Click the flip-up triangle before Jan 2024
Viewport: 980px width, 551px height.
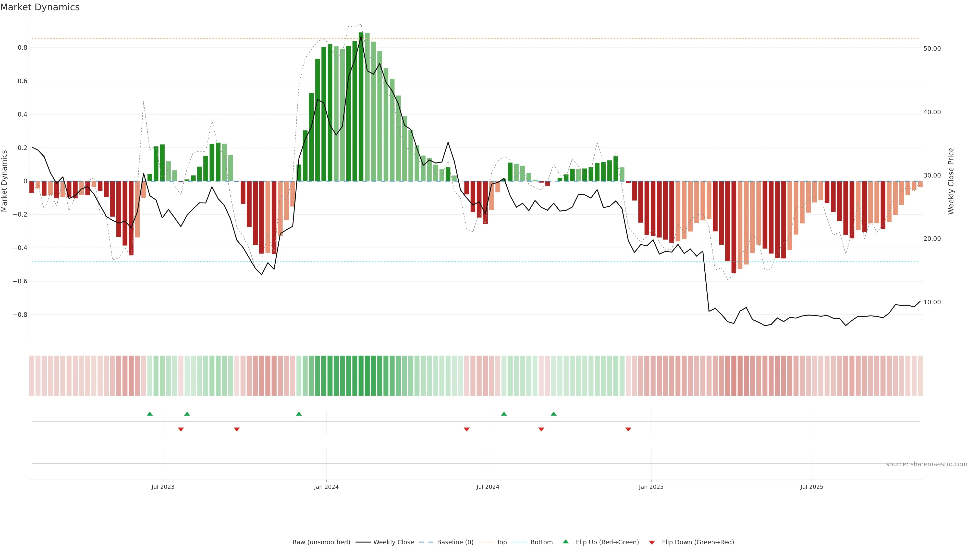(x=299, y=414)
